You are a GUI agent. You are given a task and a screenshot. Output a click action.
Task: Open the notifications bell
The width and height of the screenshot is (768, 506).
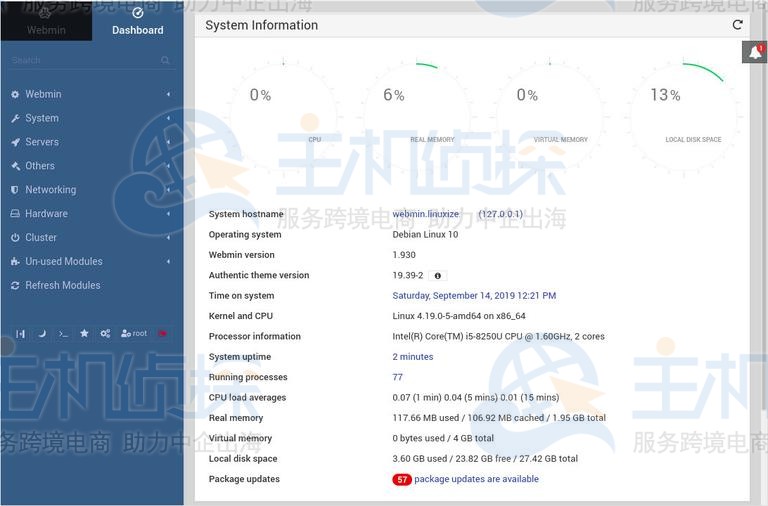[755, 52]
